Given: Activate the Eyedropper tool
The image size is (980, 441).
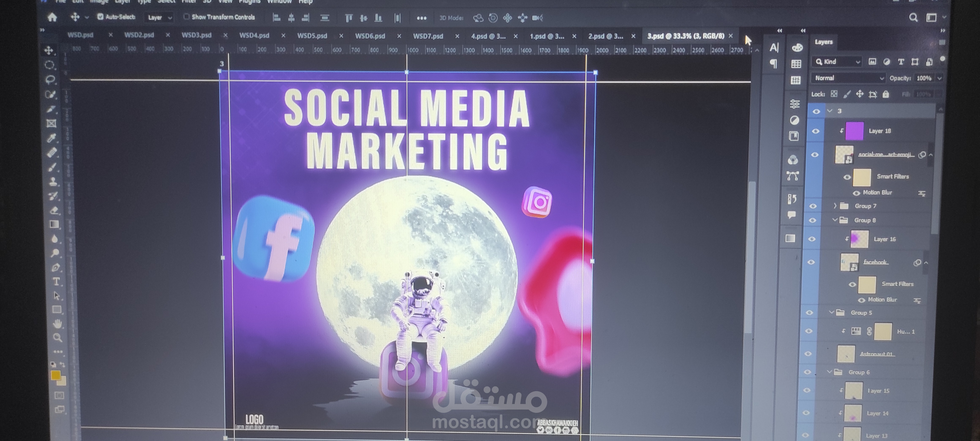Looking at the screenshot, I should point(52,138).
